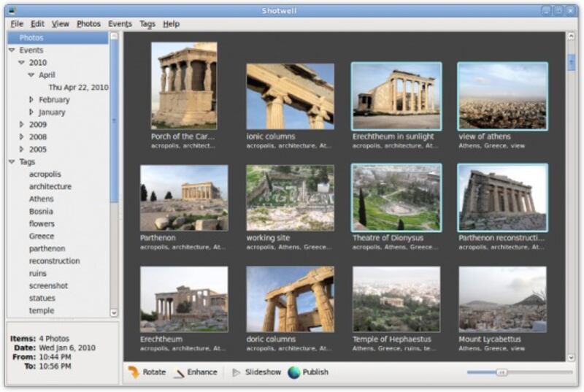584x392 pixels.
Task: Open the Tags menu in menu bar
Action: click(x=147, y=24)
